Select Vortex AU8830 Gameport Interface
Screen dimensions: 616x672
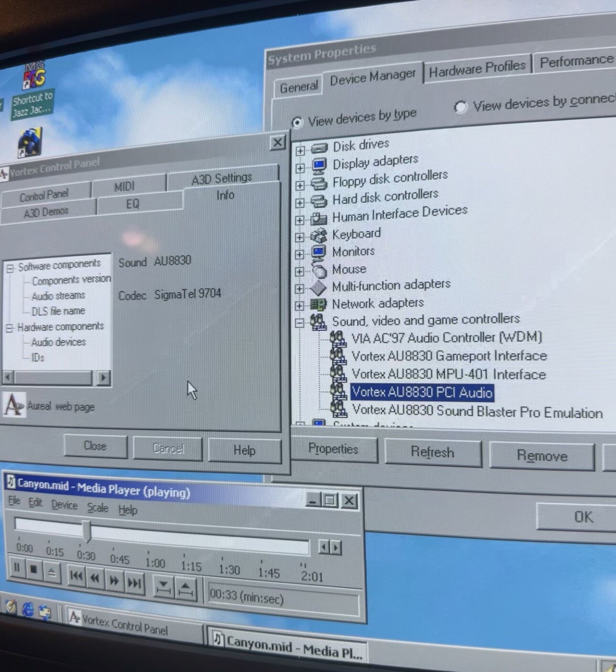[449, 356]
